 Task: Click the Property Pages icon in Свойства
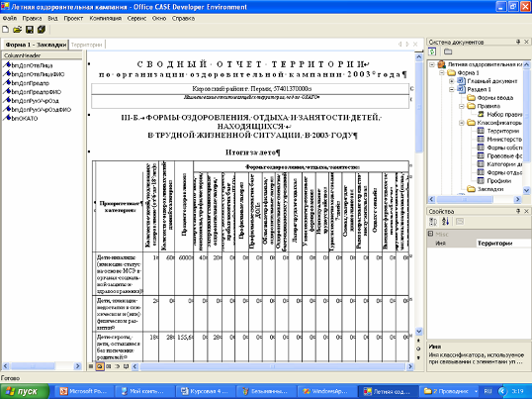pyautogui.click(x=460, y=222)
